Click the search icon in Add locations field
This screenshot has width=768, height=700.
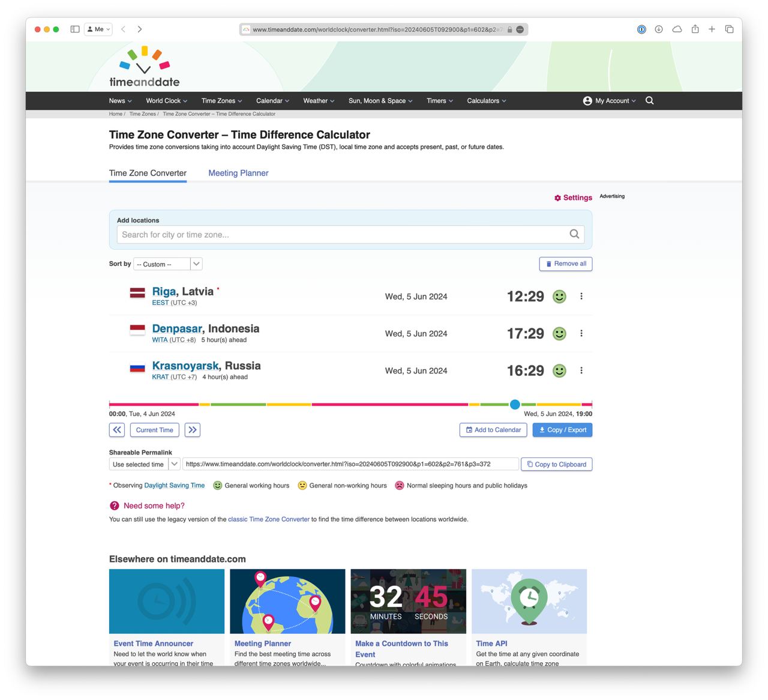point(574,234)
